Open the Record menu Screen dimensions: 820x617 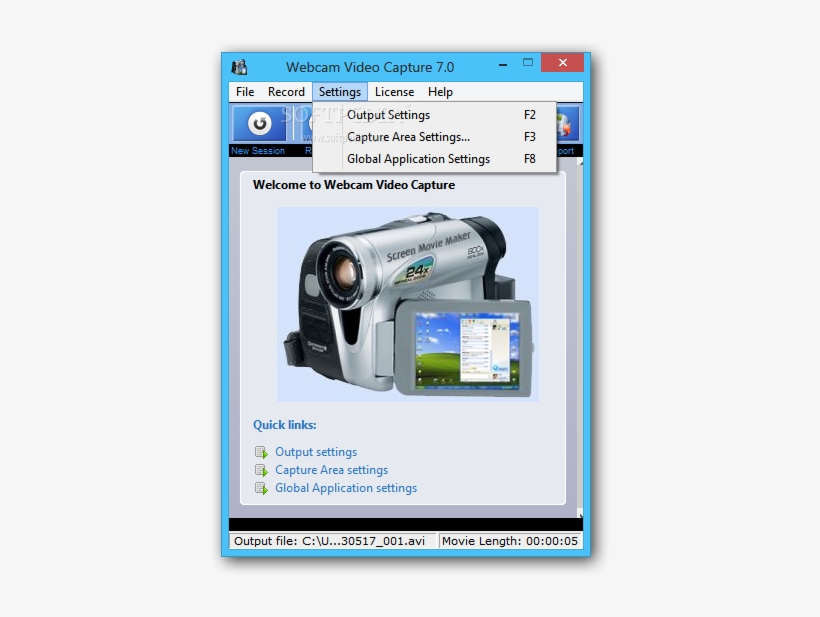286,91
